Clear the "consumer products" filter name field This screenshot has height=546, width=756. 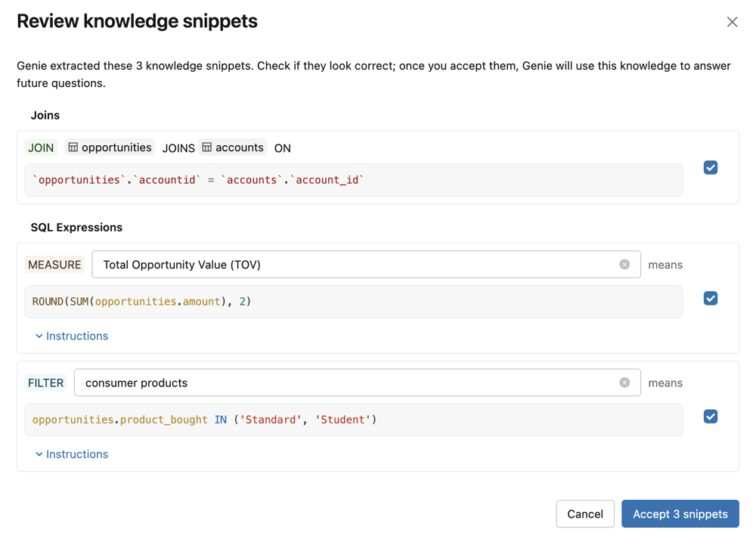click(625, 383)
